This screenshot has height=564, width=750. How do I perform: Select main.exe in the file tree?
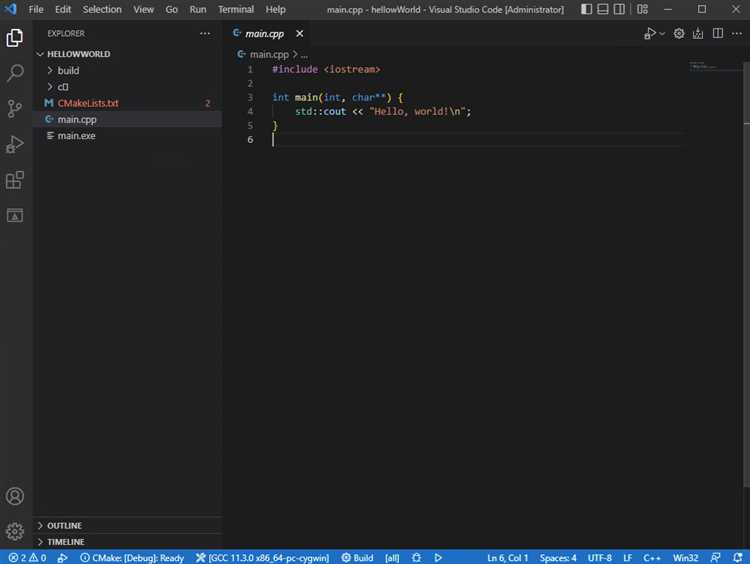point(127,135)
